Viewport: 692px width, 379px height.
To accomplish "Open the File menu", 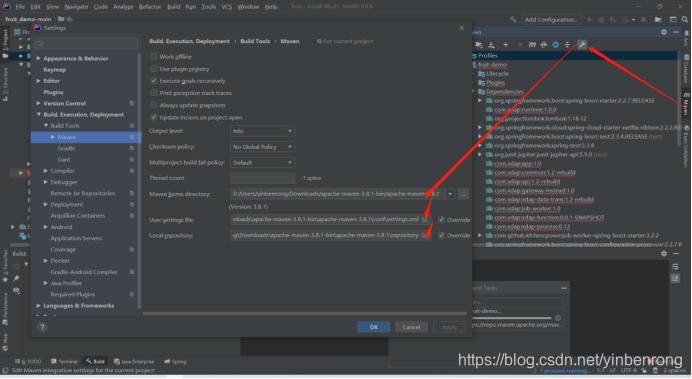I will point(20,7).
